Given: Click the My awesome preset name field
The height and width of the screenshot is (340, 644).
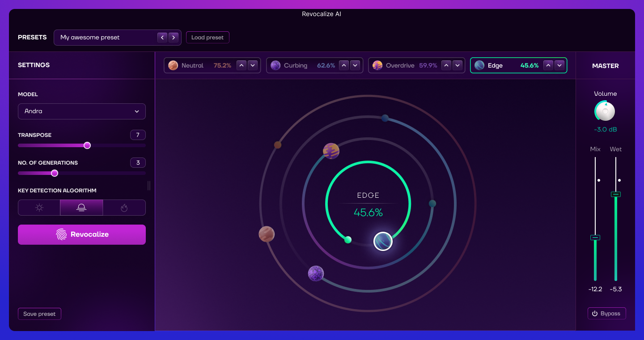Looking at the screenshot, I should pyautogui.click(x=103, y=38).
